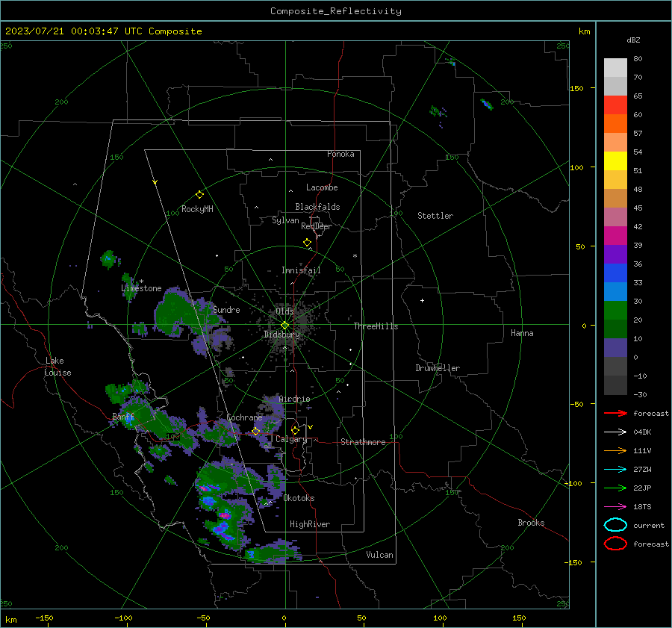
Task: Click the orange 111V arrow icon
Action: (x=615, y=450)
